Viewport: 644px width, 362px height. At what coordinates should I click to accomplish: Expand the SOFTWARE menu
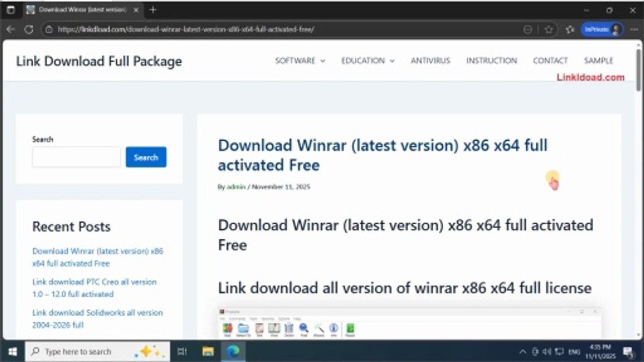tap(300, 60)
